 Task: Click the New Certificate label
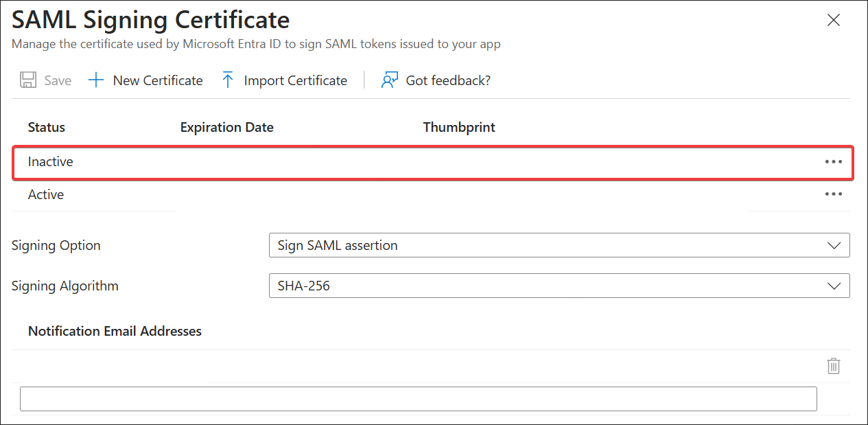[x=158, y=80]
